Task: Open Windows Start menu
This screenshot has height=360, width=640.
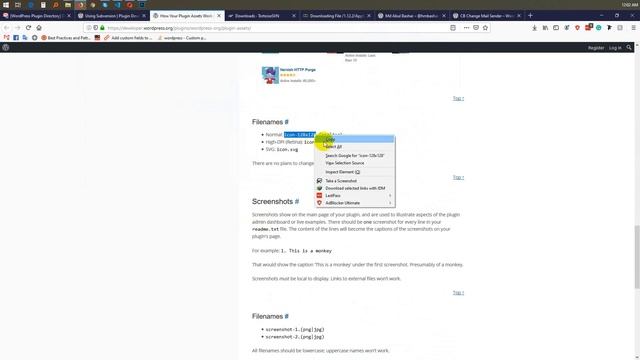Action: pyautogui.click(x=6, y=4)
